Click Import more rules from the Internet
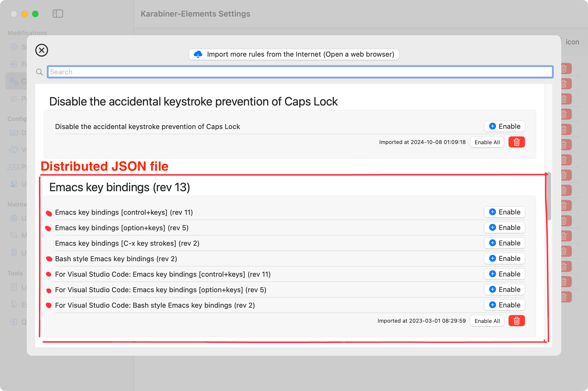Viewport: 588px width, 391px height. [294, 54]
